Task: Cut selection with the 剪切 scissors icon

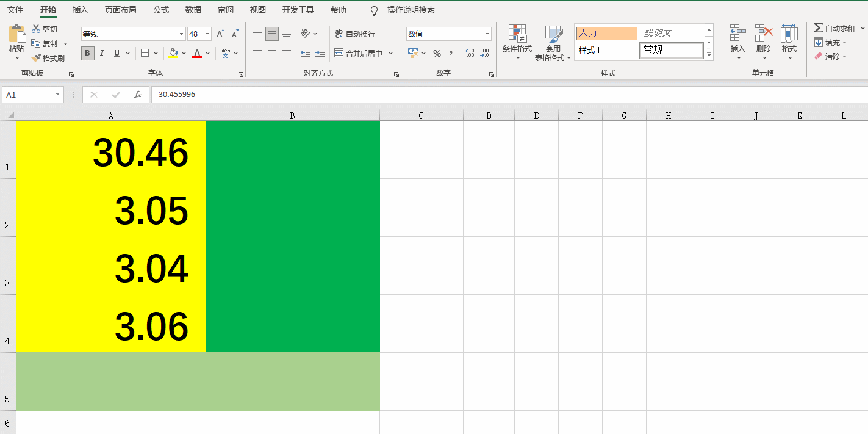Action: pyautogui.click(x=36, y=29)
